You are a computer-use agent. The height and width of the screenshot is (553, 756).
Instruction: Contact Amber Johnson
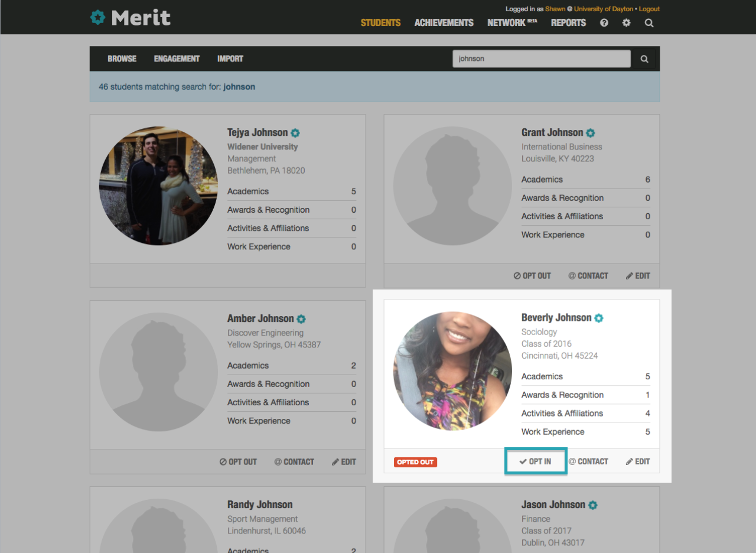[x=294, y=462]
